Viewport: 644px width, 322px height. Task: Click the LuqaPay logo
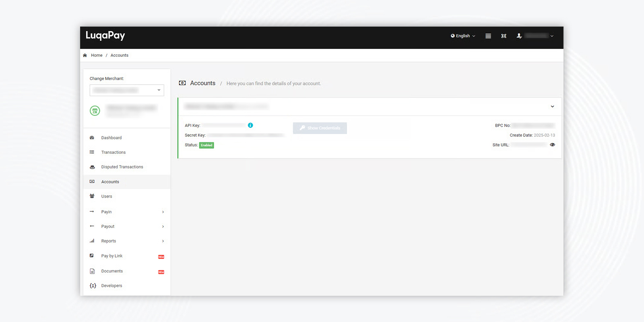coord(105,36)
